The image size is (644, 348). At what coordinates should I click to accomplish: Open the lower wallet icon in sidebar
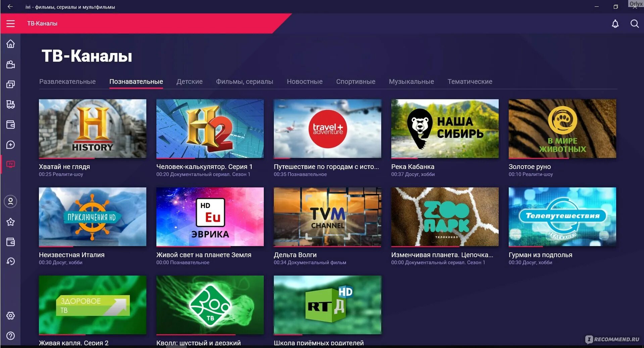point(11,242)
